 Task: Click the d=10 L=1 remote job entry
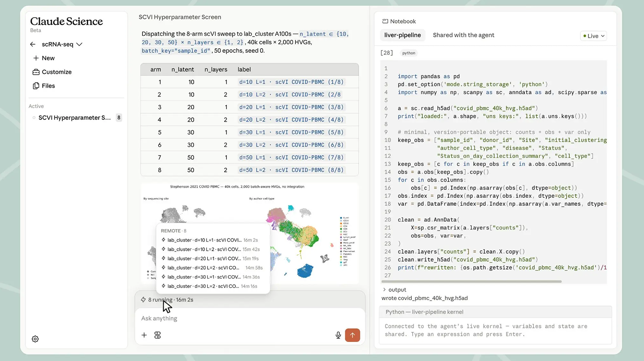[210, 240]
